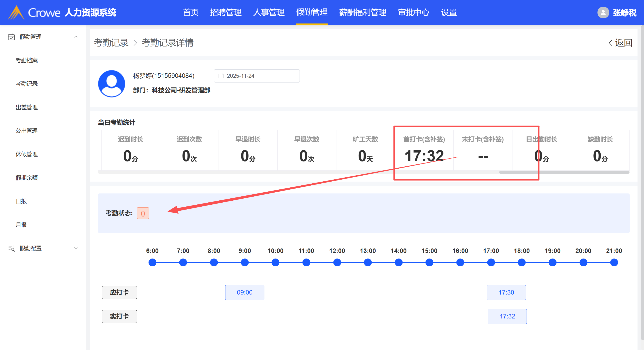644x350 pixels.
Task: Click the calendar icon in date field
Action: click(x=221, y=76)
